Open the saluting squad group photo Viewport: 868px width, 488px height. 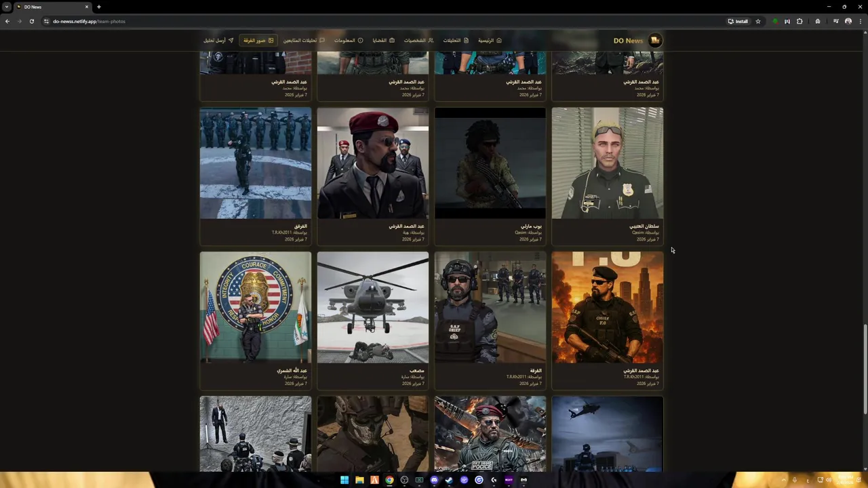pos(256,163)
